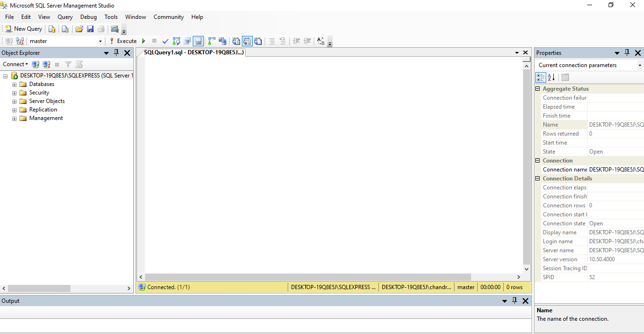Expand the Databases folder
644x334 pixels.
(x=14, y=84)
